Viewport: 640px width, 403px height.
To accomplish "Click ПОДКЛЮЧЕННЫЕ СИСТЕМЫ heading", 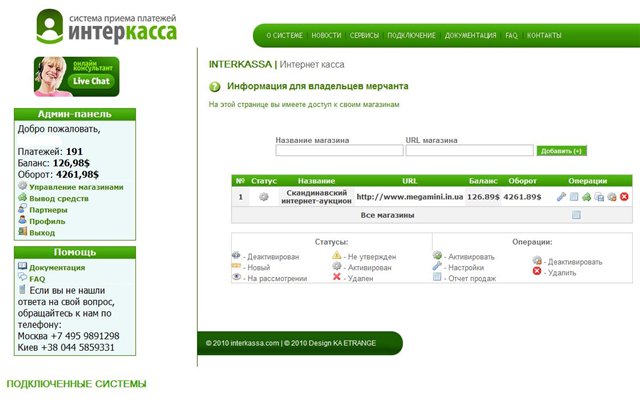I will [76, 384].
